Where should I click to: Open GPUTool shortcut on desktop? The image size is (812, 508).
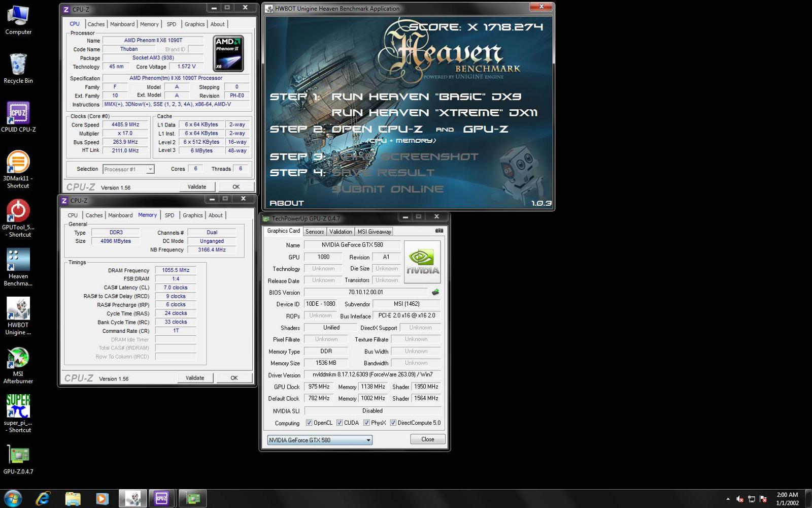point(18,218)
